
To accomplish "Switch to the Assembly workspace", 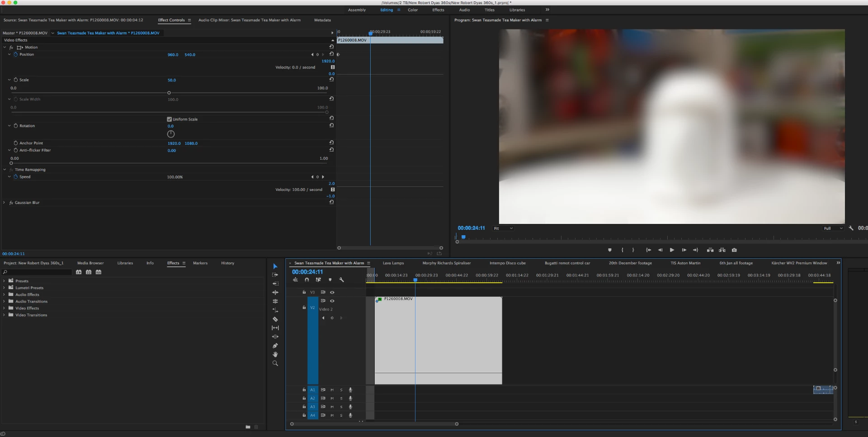I will [357, 10].
